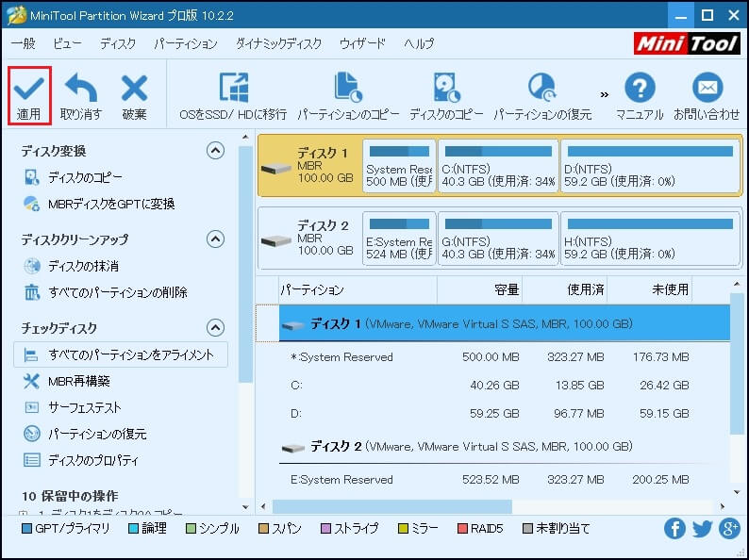Click the MiniTool logo

[687, 44]
